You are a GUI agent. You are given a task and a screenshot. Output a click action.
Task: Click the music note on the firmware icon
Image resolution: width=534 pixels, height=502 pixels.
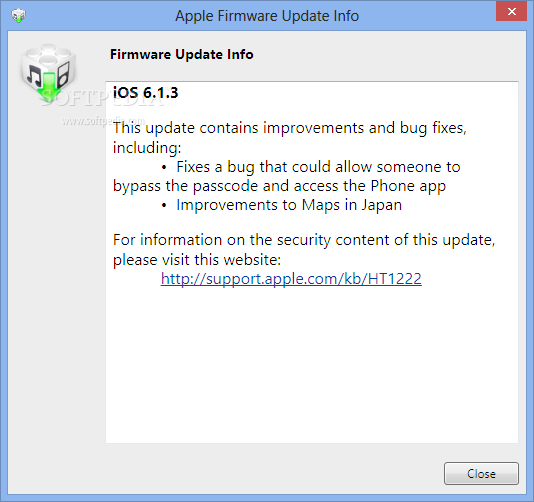34,76
